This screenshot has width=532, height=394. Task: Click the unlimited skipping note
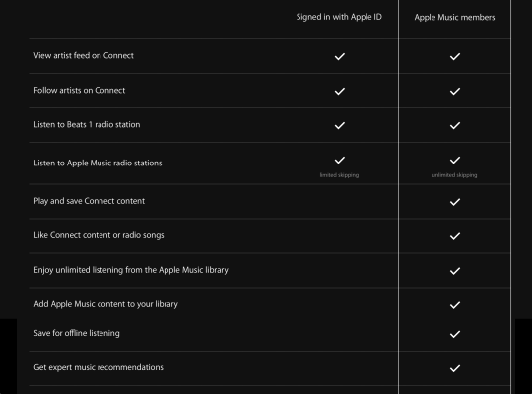pyautogui.click(x=454, y=175)
